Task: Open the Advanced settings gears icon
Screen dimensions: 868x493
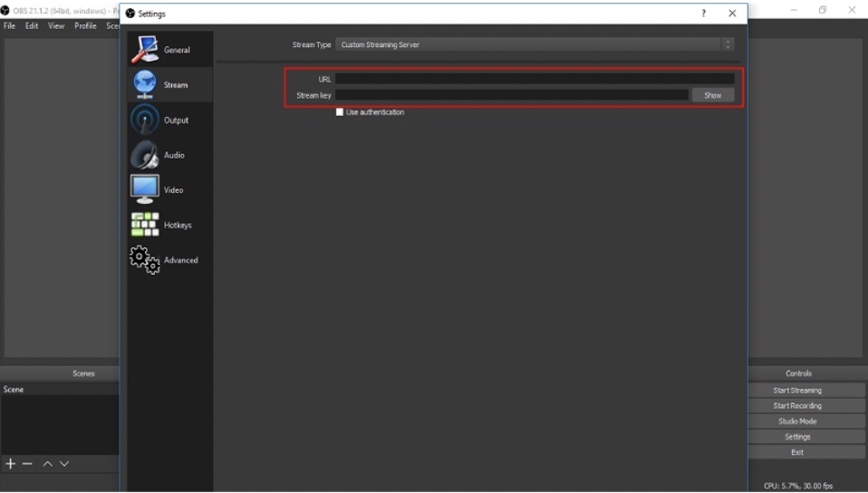Action: pyautogui.click(x=145, y=260)
